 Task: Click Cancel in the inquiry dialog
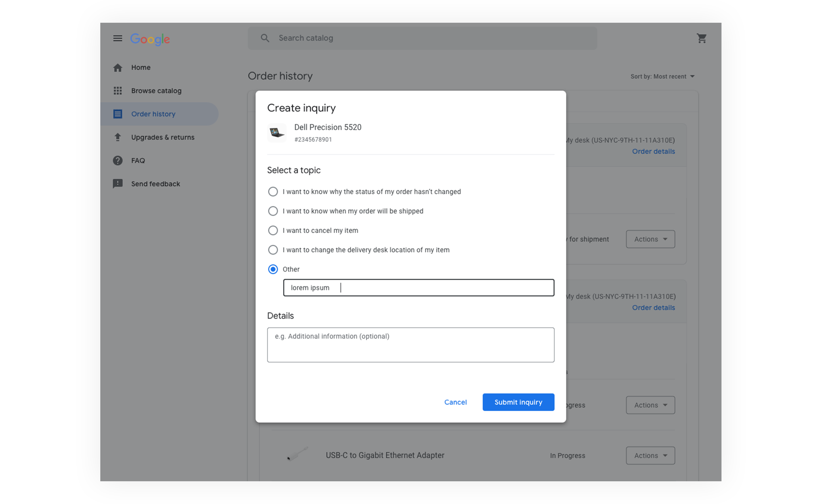coord(455,402)
